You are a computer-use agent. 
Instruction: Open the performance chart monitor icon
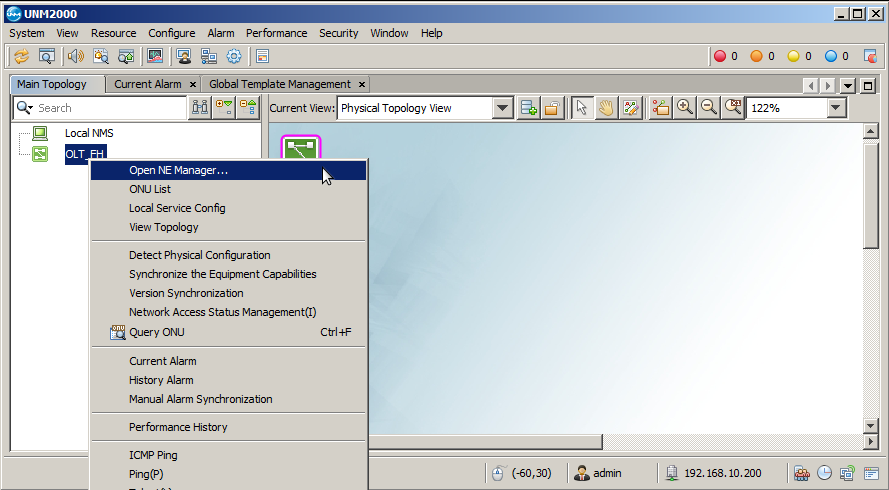coord(154,56)
